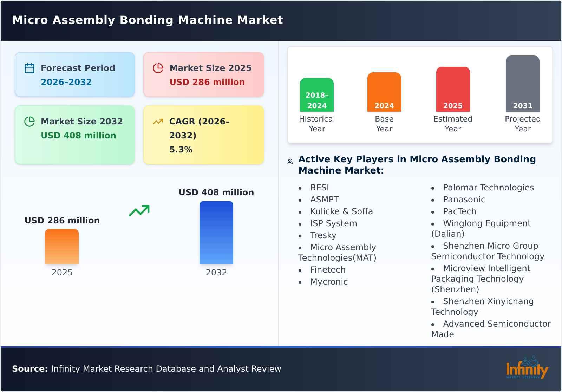Expand the CAGR 5.3% yellow card
This screenshot has width=562, height=392.
pyautogui.click(x=203, y=135)
